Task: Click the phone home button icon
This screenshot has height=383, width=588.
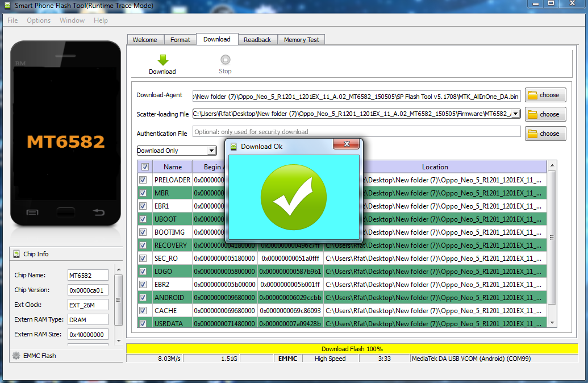Action: click(x=66, y=213)
